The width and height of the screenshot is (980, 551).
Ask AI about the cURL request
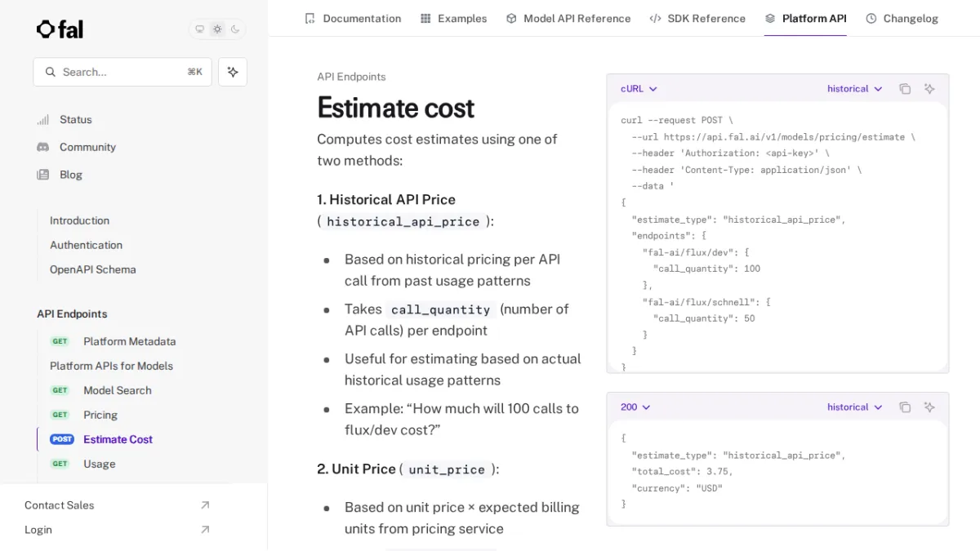point(929,89)
